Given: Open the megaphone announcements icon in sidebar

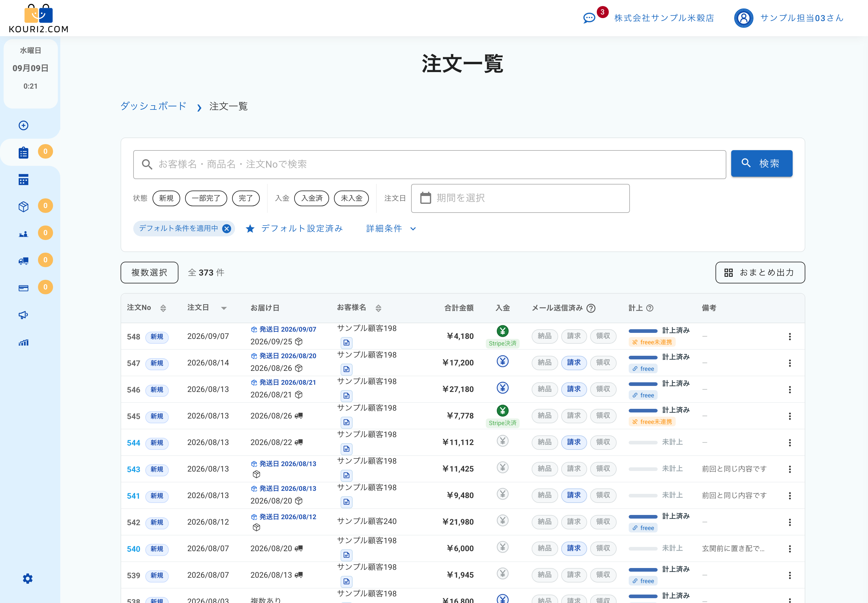Looking at the screenshot, I should coord(24,315).
